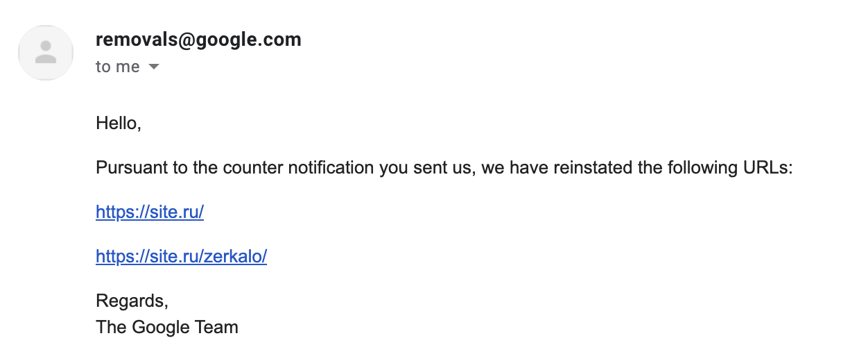Click the "Regards," closing line

[132, 301]
